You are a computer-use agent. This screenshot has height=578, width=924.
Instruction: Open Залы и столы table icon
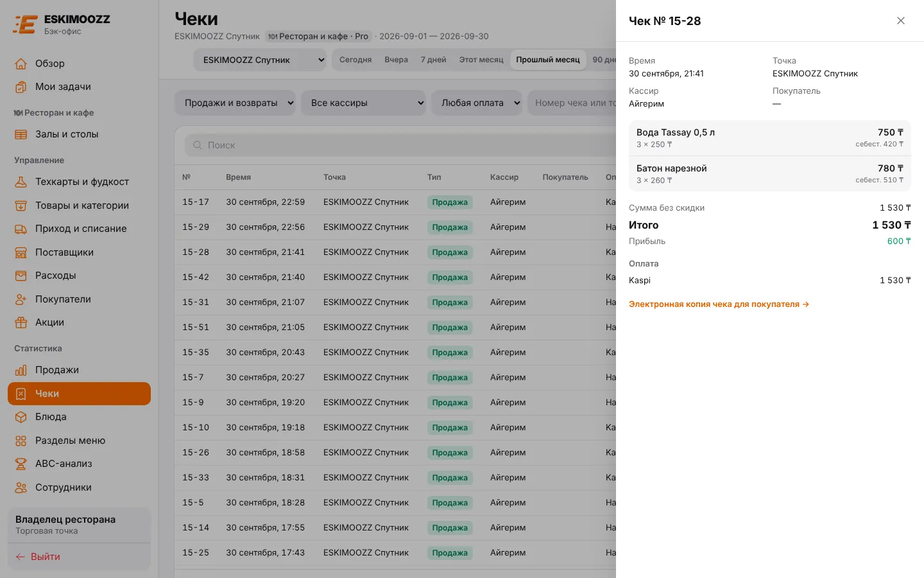(21, 134)
